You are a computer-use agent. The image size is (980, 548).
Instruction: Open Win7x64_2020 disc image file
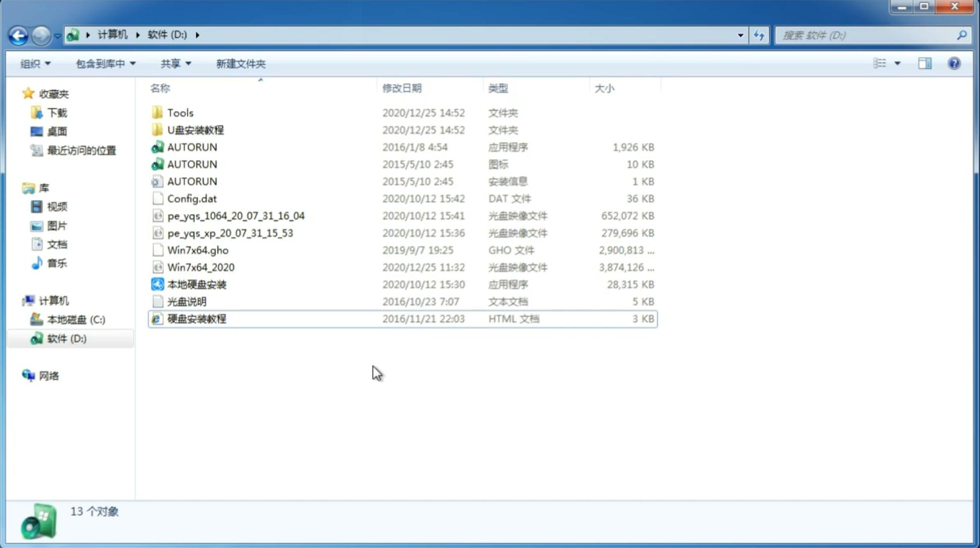pyautogui.click(x=200, y=266)
